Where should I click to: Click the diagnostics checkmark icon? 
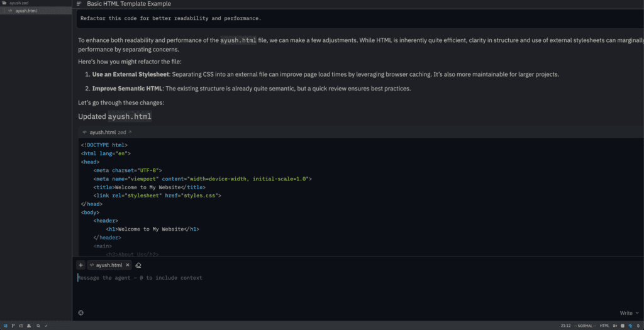[x=47, y=326]
